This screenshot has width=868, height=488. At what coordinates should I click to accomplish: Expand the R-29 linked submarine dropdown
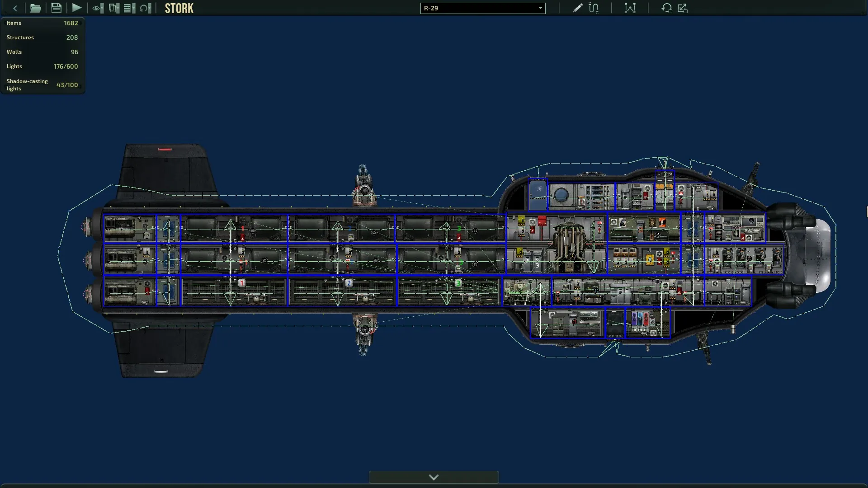[x=482, y=8]
